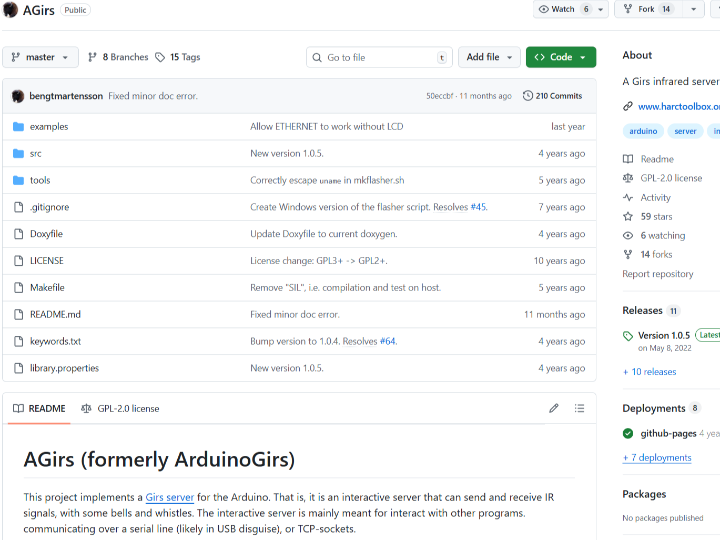Open the Makefile file
The image size is (720, 540).
tap(47, 287)
